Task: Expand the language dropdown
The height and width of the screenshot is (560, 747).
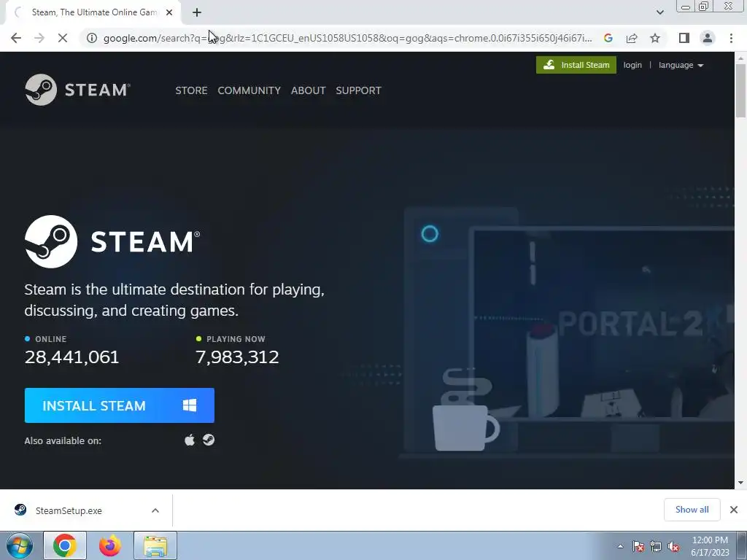Action: (681, 65)
